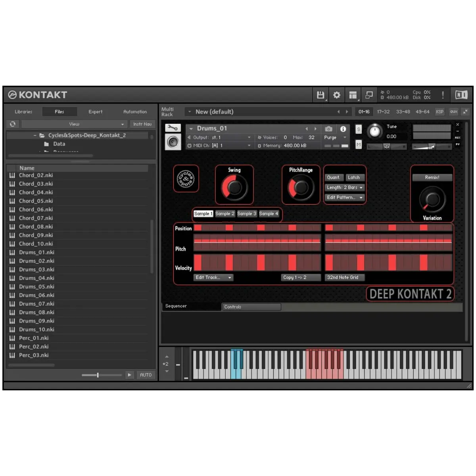Adjust the Swing knob
This screenshot has height=476, width=476.
point(234,188)
